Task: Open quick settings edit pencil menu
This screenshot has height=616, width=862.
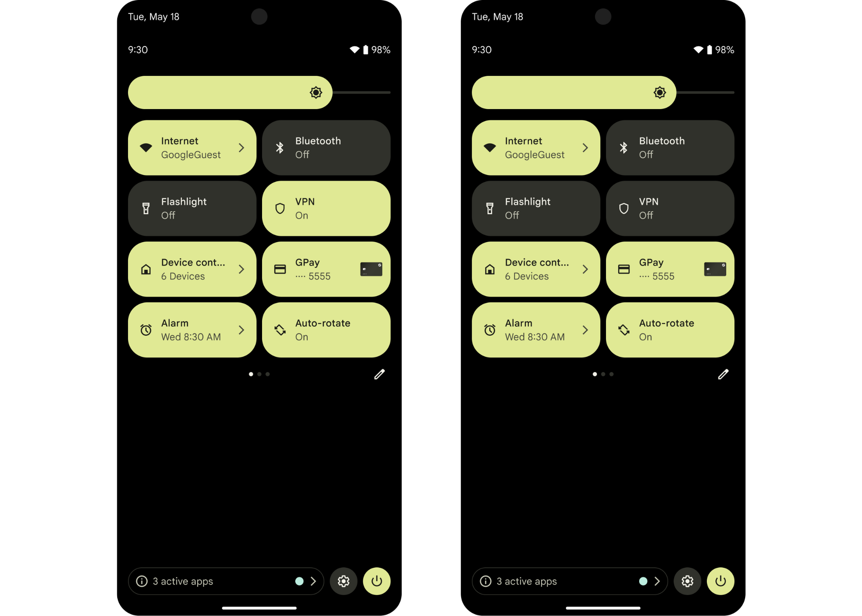Action: click(x=379, y=373)
